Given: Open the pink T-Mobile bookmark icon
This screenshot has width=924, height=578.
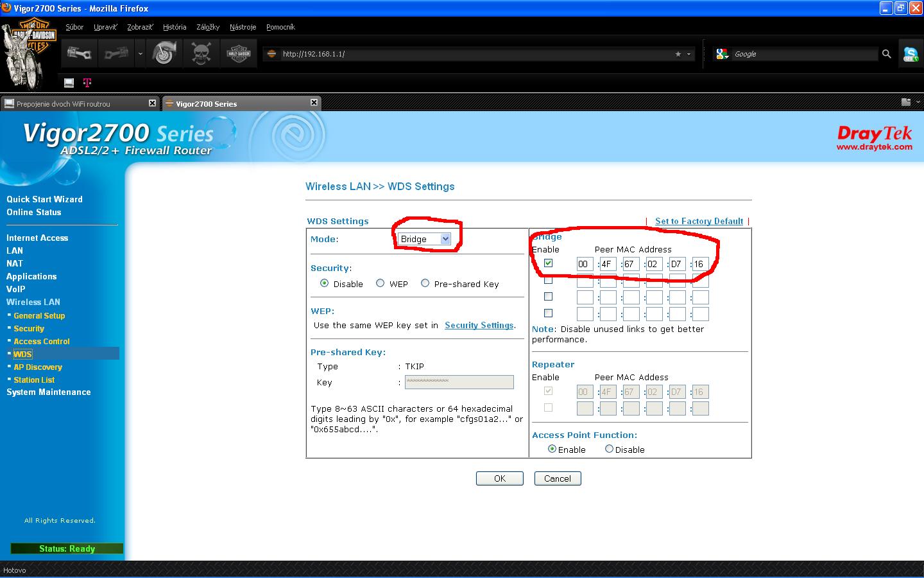Looking at the screenshot, I should (x=87, y=82).
